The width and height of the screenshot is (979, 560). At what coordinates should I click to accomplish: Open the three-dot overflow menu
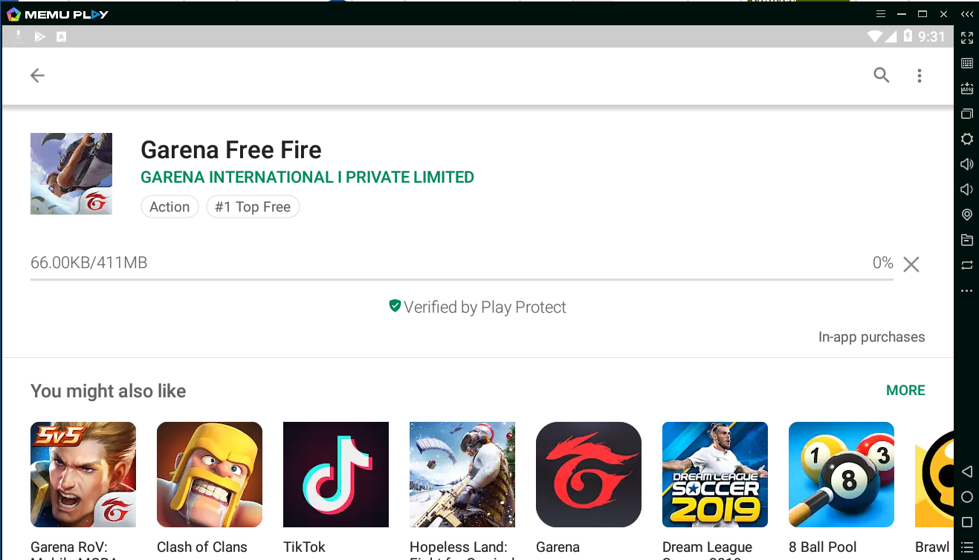(x=920, y=75)
